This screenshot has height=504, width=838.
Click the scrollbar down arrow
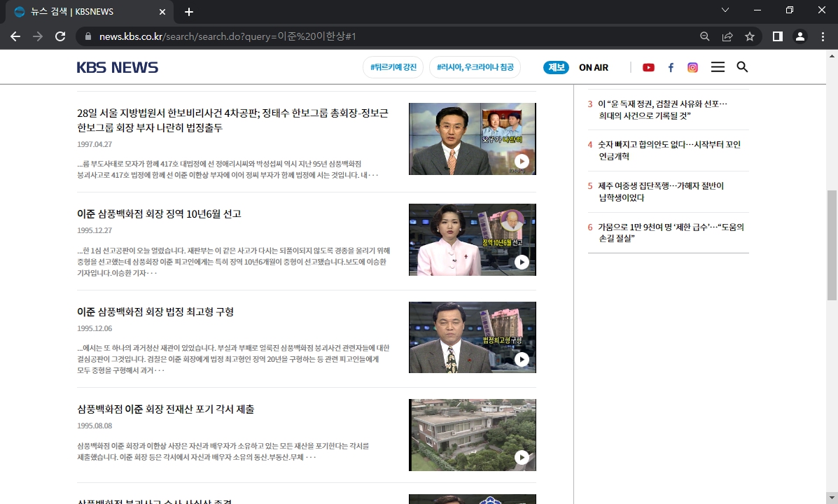[x=832, y=497]
